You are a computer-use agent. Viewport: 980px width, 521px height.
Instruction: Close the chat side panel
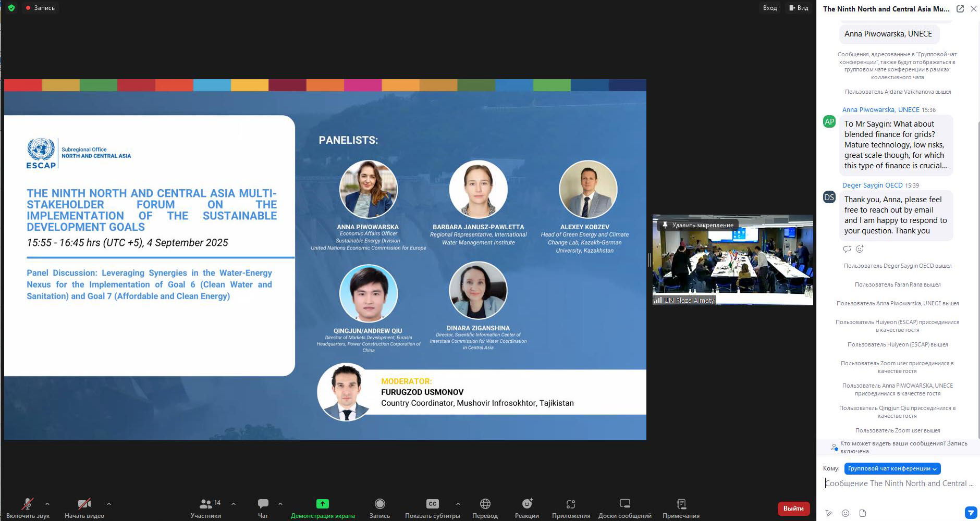(x=973, y=9)
